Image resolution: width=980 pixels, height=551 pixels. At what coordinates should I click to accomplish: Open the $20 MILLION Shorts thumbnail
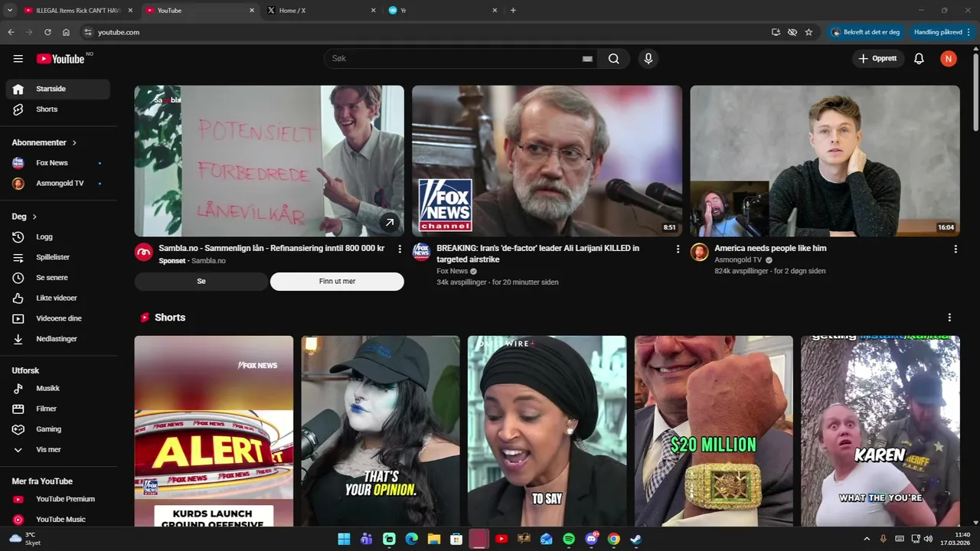[714, 431]
